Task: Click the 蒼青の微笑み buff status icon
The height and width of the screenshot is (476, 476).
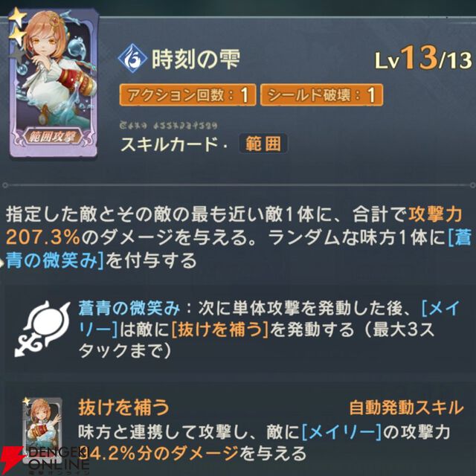Action: coord(42,328)
